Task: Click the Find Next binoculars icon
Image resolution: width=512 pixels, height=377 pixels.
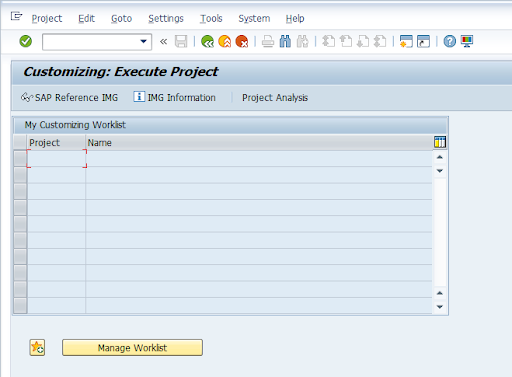Action: pyautogui.click(x=302, y=42)
